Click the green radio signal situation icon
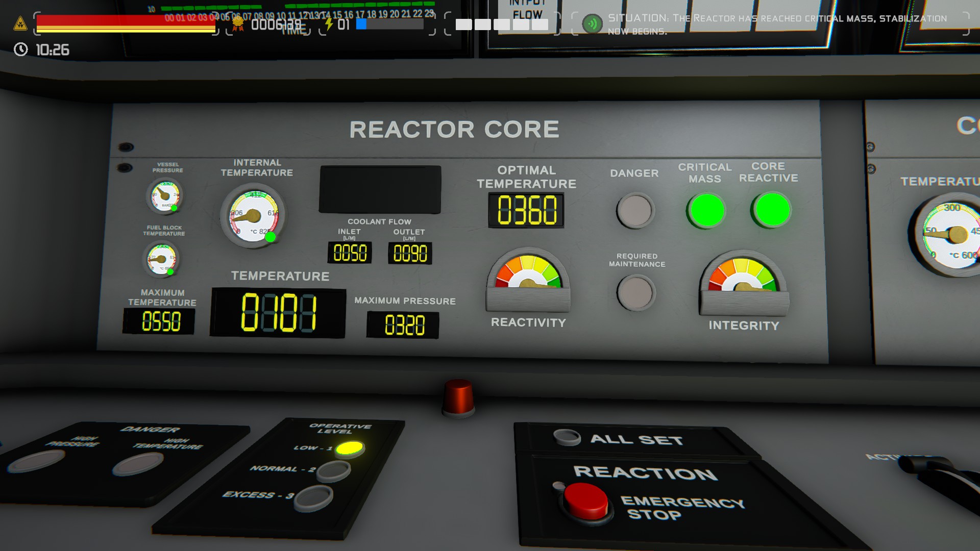The height and width of the screenshot is (551, 980). [592, 23]
